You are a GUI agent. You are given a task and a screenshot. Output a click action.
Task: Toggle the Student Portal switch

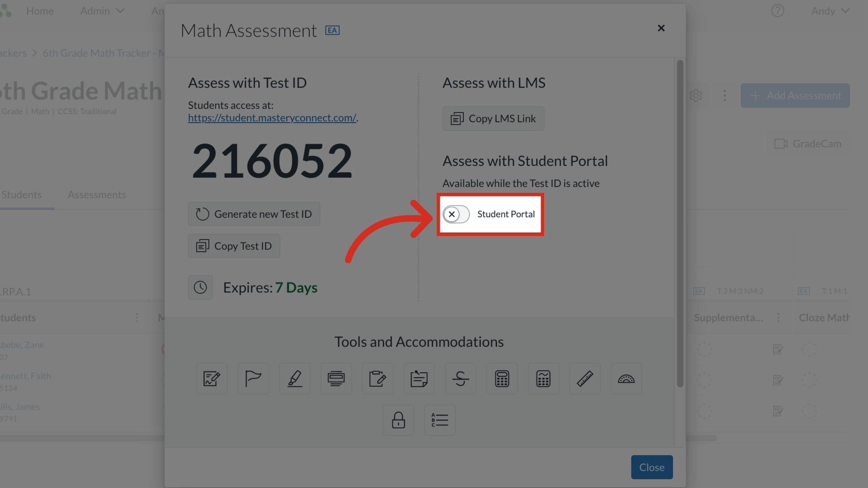tap(456, 214)
